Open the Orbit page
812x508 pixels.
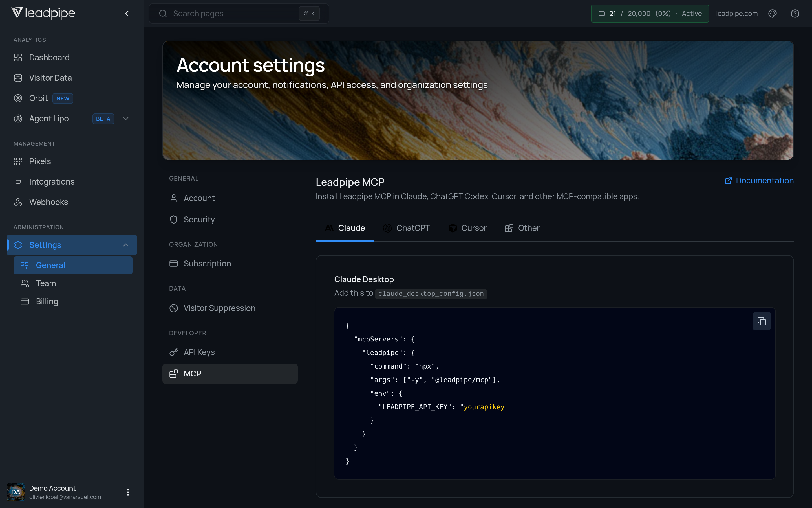click(72, 98)
